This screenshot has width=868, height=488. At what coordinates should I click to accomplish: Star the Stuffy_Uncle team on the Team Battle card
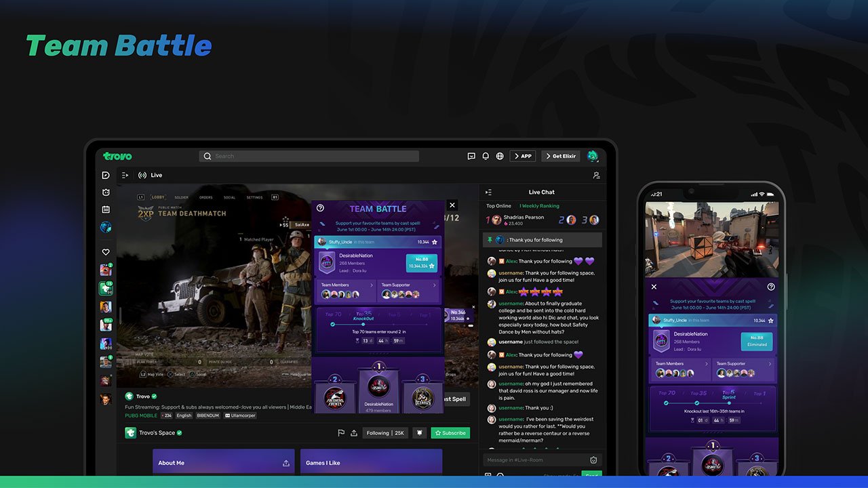[x=435, y=241]
